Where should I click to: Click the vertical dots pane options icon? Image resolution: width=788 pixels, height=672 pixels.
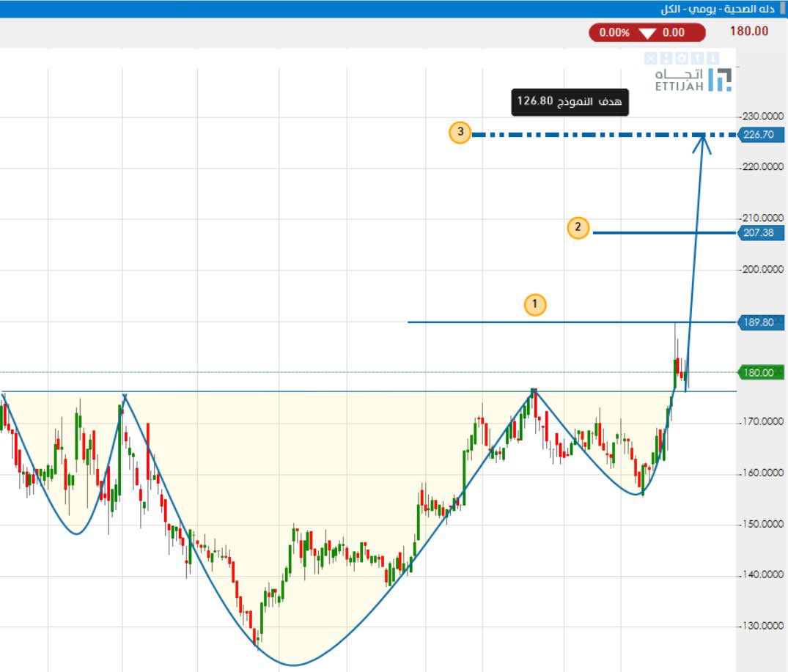click(x=666, y=59)
